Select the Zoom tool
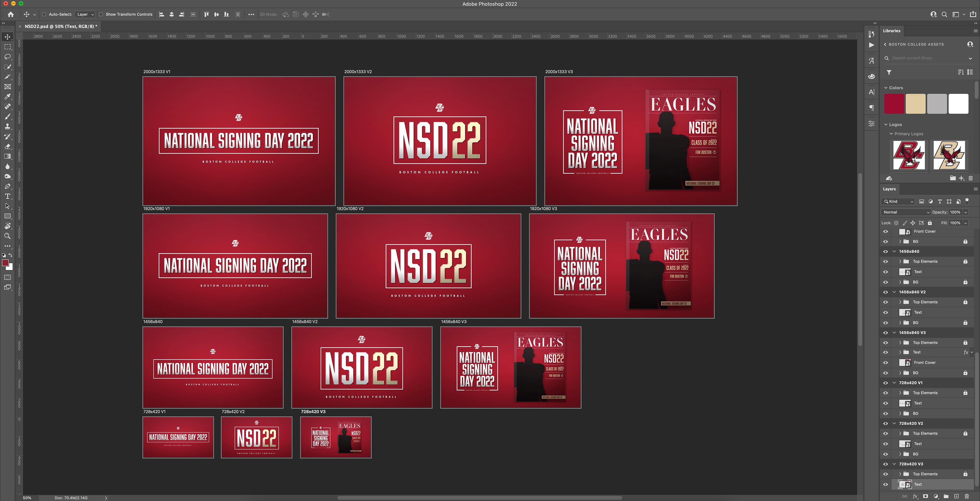Viewport: 980px width, 501px height. (x=7, y=236)
